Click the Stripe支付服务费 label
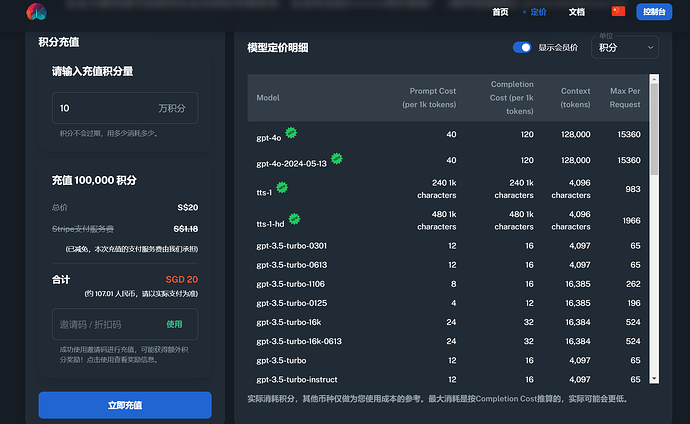 pyautogui.click(x=83, y=229)
